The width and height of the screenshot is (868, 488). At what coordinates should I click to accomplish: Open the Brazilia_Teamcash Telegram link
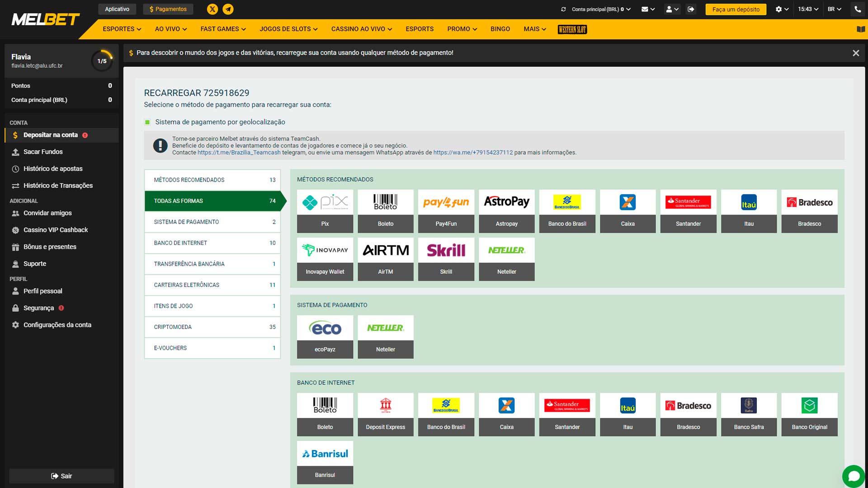click(239, 153)
